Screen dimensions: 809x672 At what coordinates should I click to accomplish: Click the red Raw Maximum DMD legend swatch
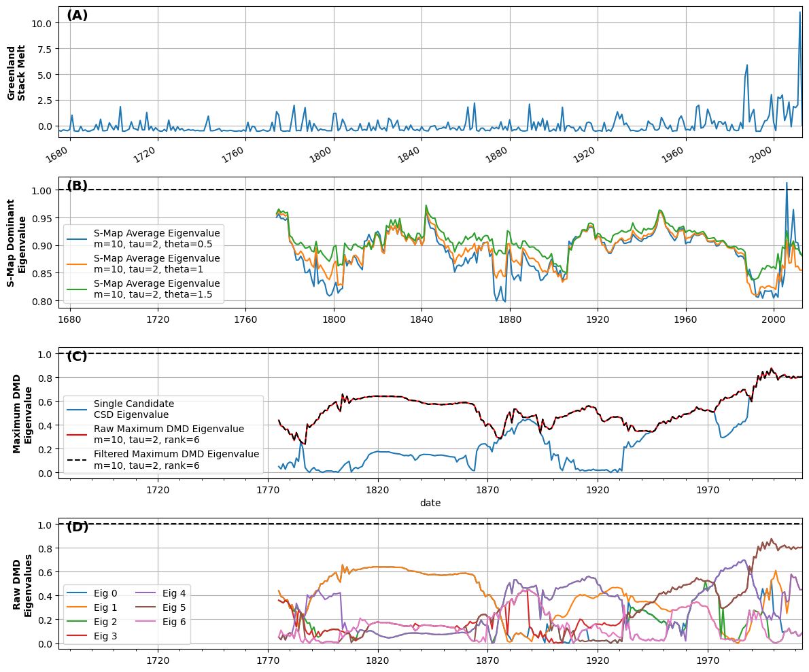click(77, 434)
